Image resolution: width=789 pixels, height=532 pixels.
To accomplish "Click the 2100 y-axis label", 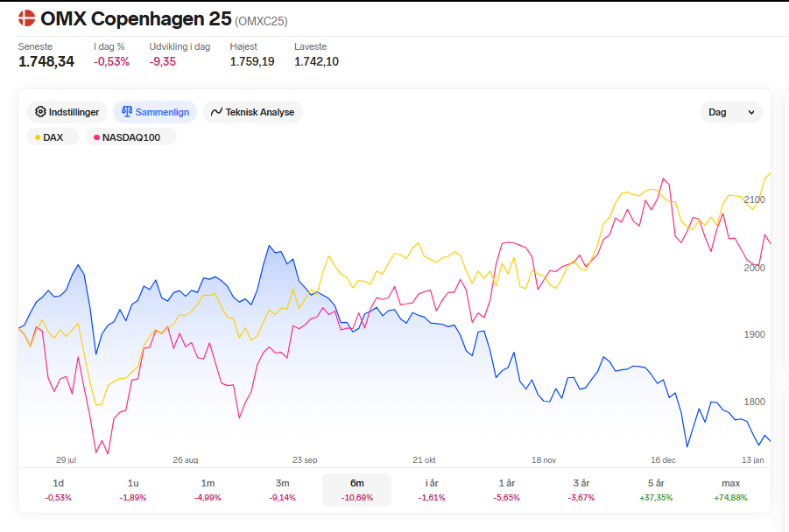I will pyautogui.click(x=754, y=199).
